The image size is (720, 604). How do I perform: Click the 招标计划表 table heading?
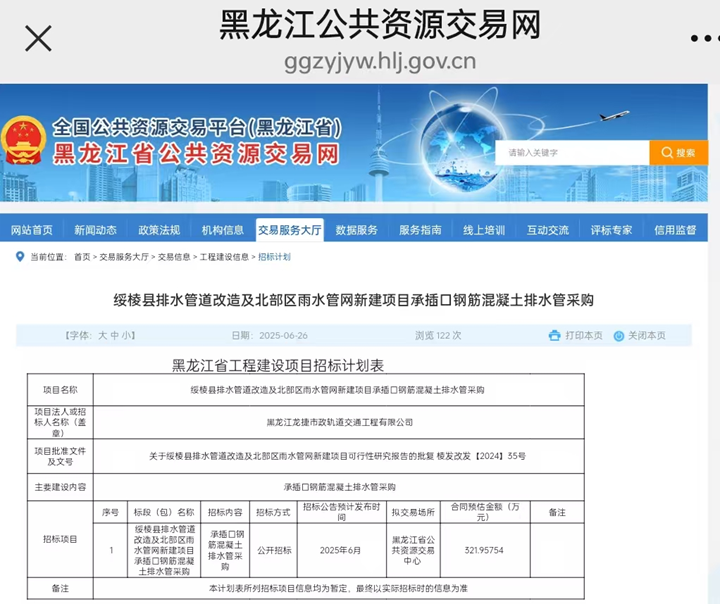(278, 366)
